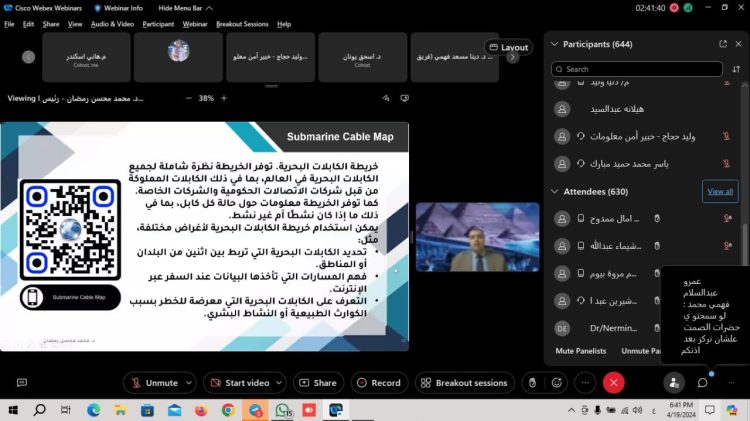End the webinar with red X button
This screenshot has height=421, width=750.
(x=614, y=383)
